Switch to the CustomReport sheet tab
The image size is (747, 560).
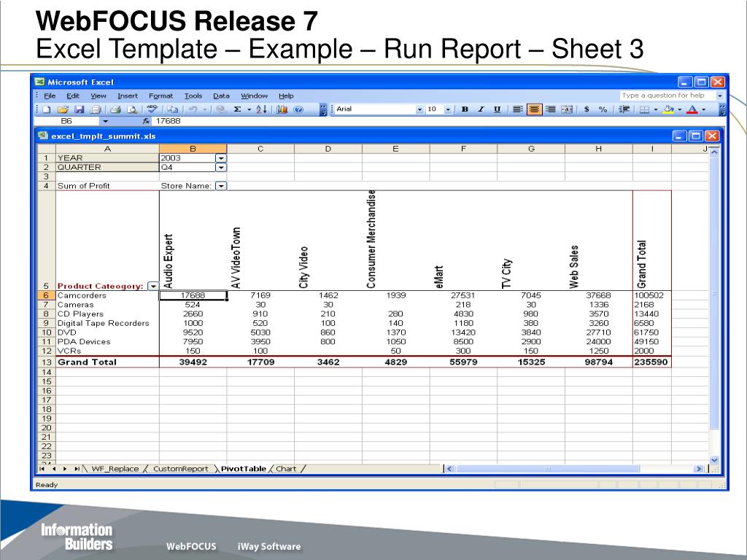coord(181,469)
